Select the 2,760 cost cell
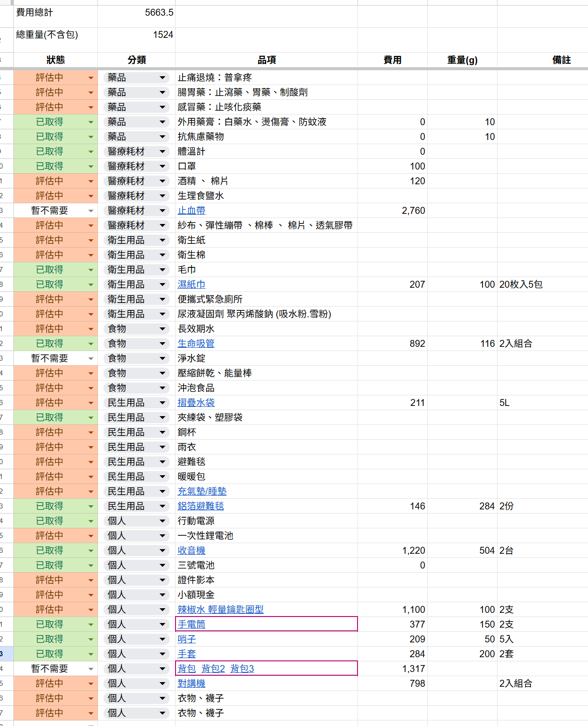Viewport: 588px width, 726px height. coord(393,211)
